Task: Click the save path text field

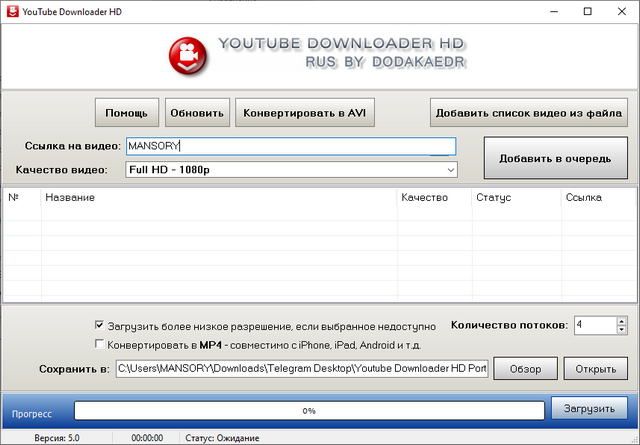Action: [302, 369]
